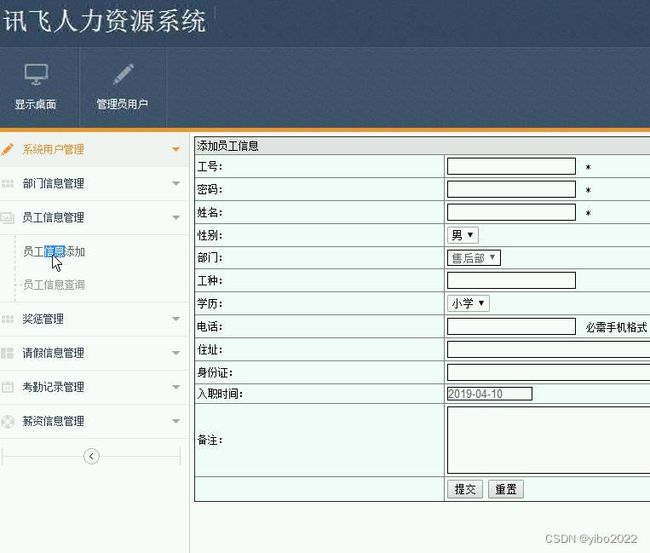Image resolution: width=650 pixels, height=553 pixels.
Task: Click the orange pencil icon beside 系统用户管理
Action: click(7, 150)
